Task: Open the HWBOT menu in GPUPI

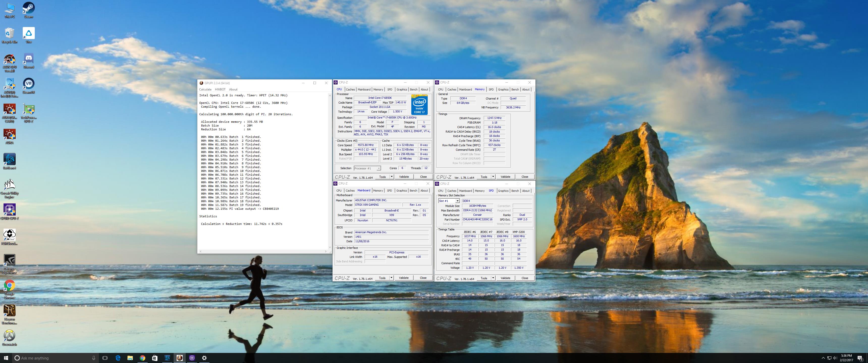Action: click(x=220, y=89)
